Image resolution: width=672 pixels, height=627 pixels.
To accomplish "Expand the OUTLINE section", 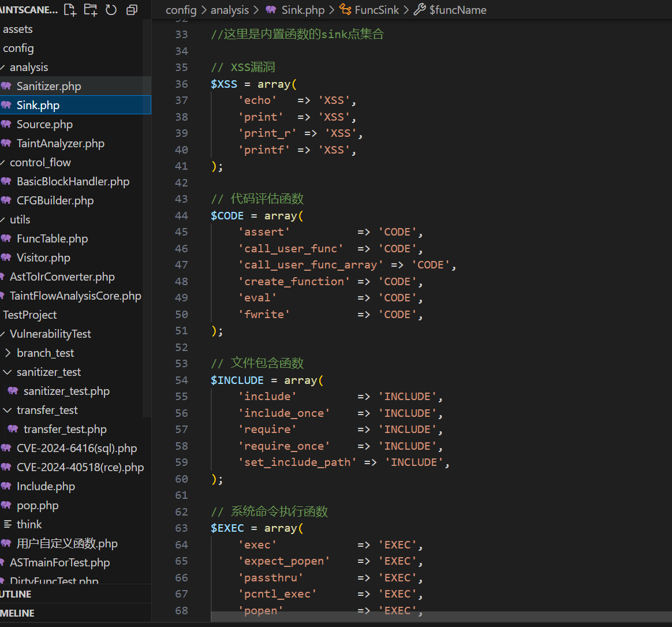I will coord(16,594).
